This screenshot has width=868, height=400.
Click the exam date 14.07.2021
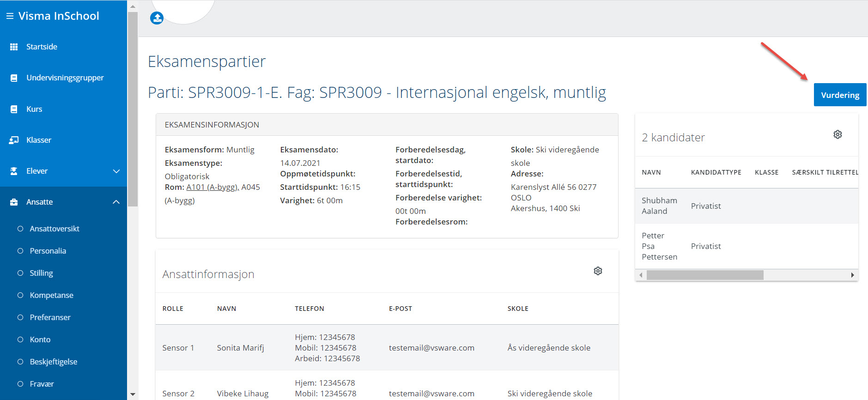pyautogui.click(x=300, y=163)
